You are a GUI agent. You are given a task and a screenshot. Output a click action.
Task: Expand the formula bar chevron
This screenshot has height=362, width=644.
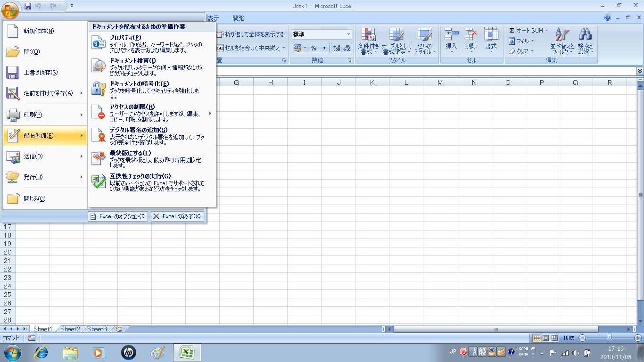point(639,71)
